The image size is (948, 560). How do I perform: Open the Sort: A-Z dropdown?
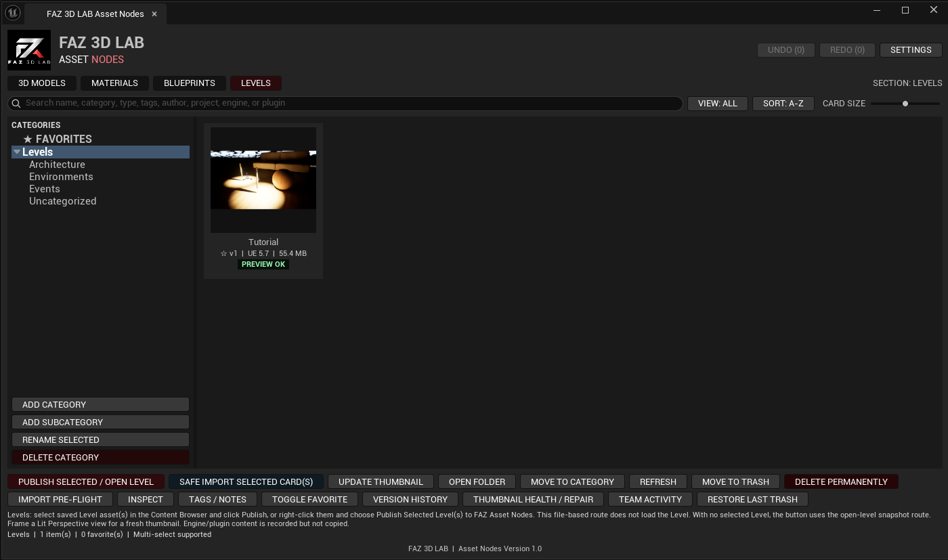coord(783,104)
